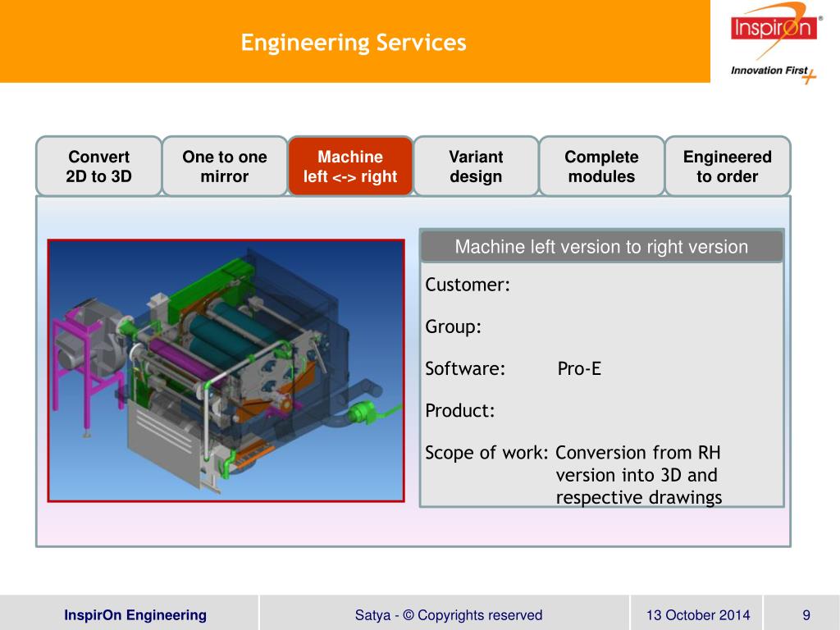Open the Complete modules tab

(x=601, y=167)
